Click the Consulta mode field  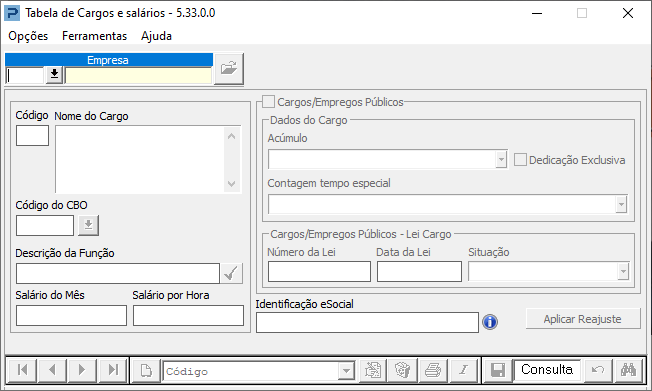(547, 369)
